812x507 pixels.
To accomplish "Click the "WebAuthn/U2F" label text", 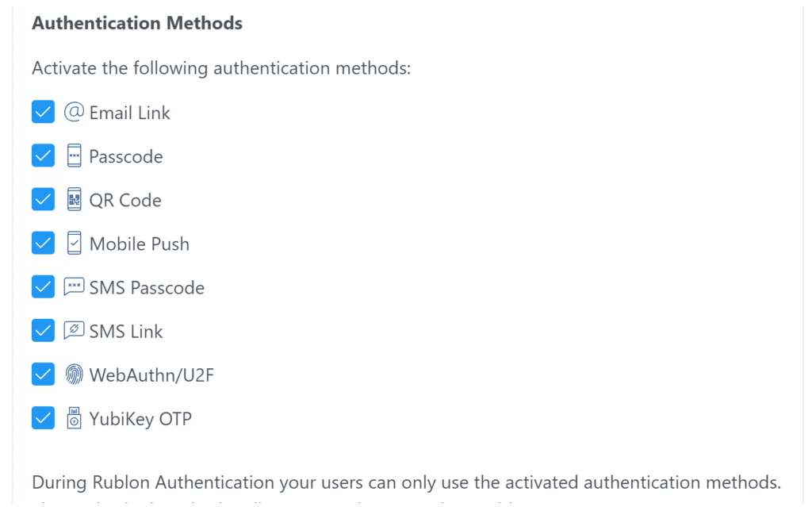I will pyautogui.click(x=151, y=375).
